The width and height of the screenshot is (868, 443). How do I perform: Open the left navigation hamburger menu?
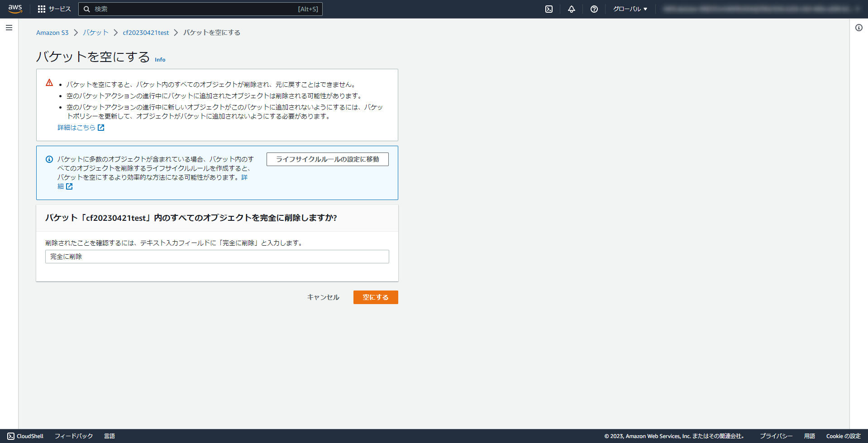[x=9, y=28]
